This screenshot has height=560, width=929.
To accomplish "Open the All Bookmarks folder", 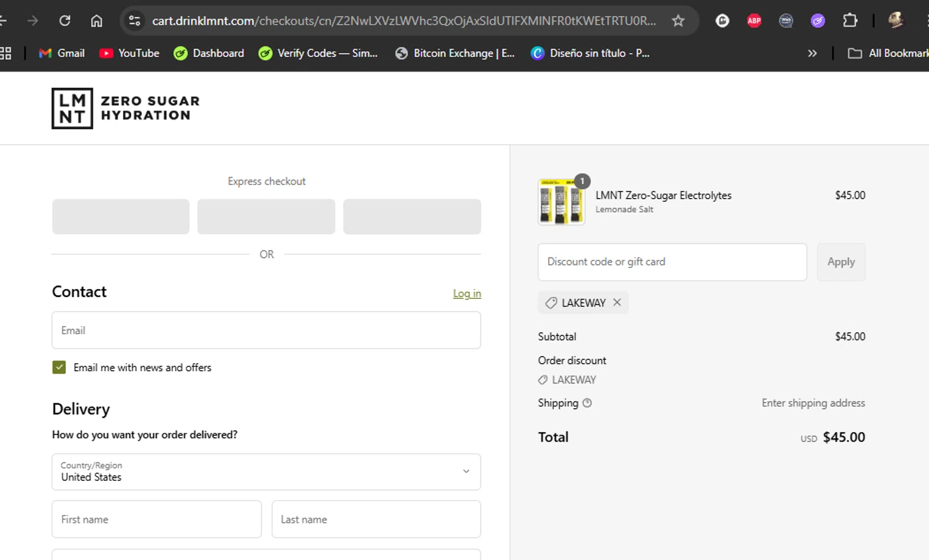I will pyautogui.click(x=888, y=53).
